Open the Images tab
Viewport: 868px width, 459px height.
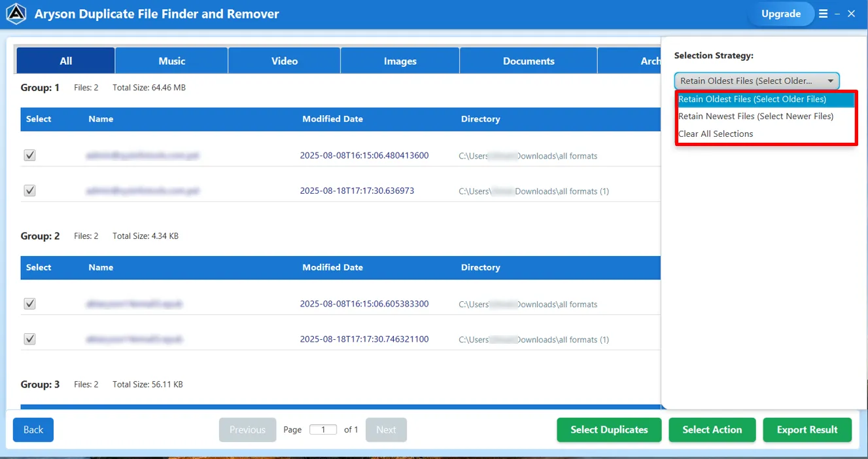(400, 61)
